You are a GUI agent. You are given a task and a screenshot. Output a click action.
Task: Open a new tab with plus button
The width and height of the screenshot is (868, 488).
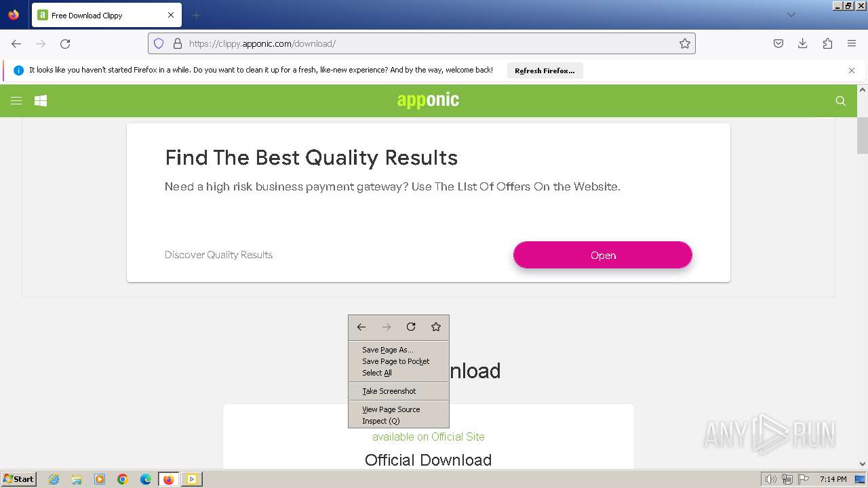[196, 15]
